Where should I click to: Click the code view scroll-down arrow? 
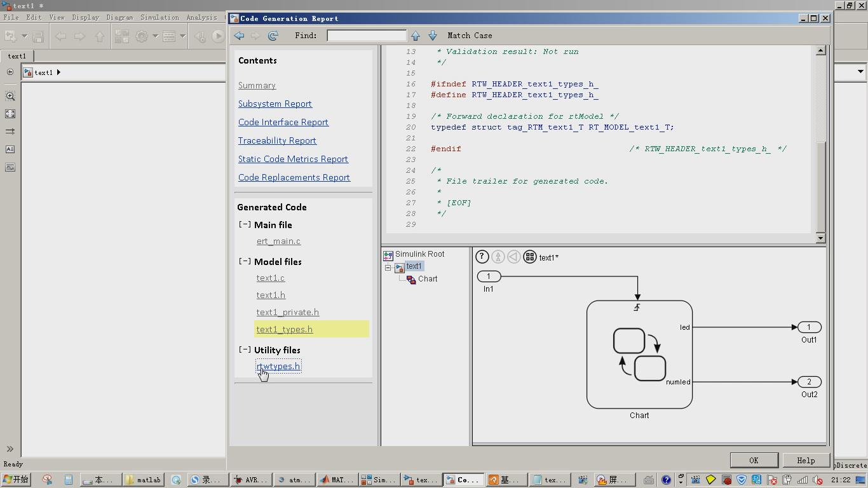820,238
